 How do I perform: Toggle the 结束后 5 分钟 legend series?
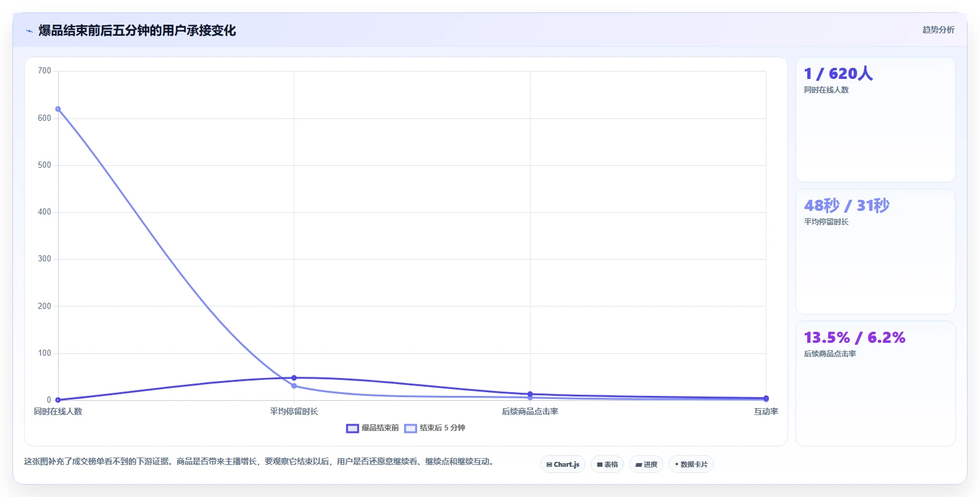[434, 428]
